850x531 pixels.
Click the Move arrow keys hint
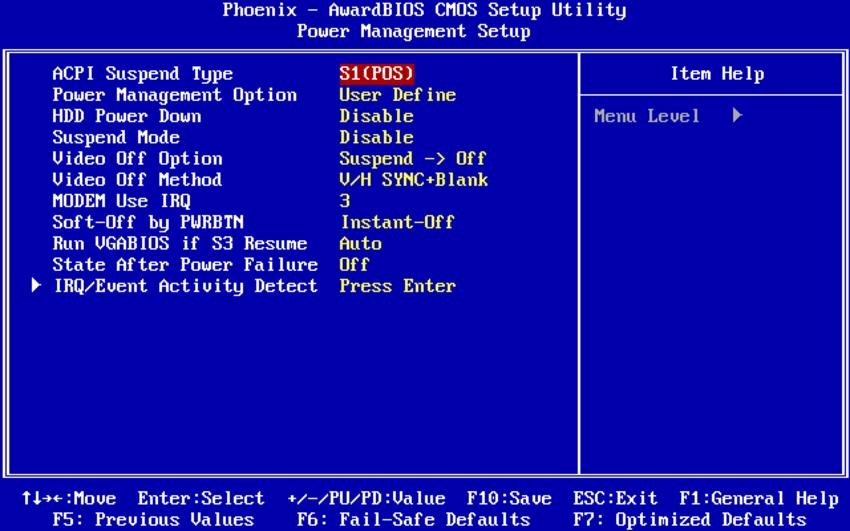(x=69, y=498)
